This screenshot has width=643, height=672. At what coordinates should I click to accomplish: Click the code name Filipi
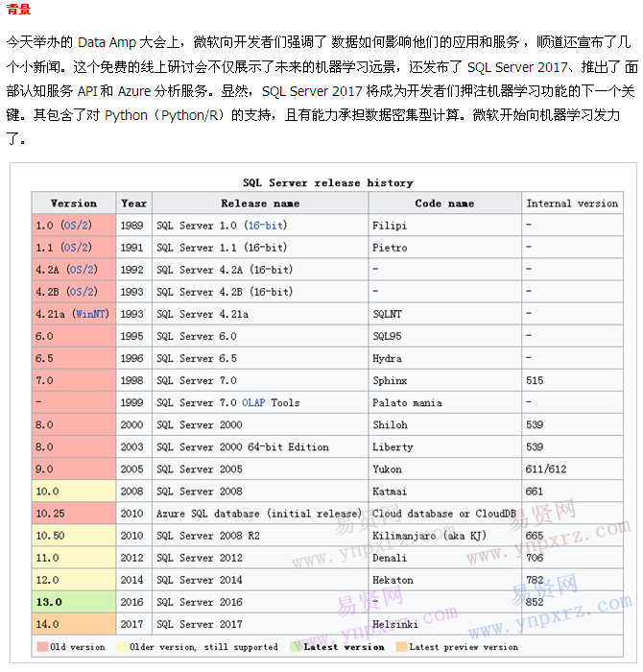(390, 226)
